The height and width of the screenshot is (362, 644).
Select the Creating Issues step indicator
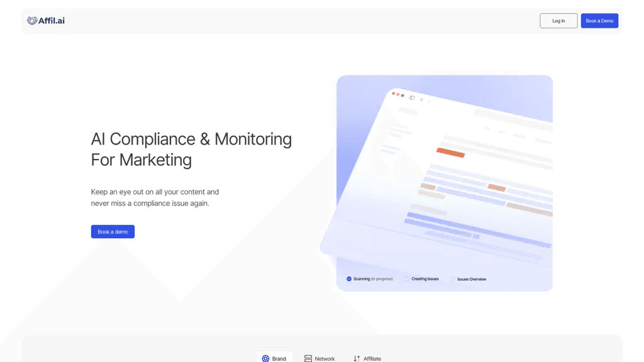click(x=422, y=278)
